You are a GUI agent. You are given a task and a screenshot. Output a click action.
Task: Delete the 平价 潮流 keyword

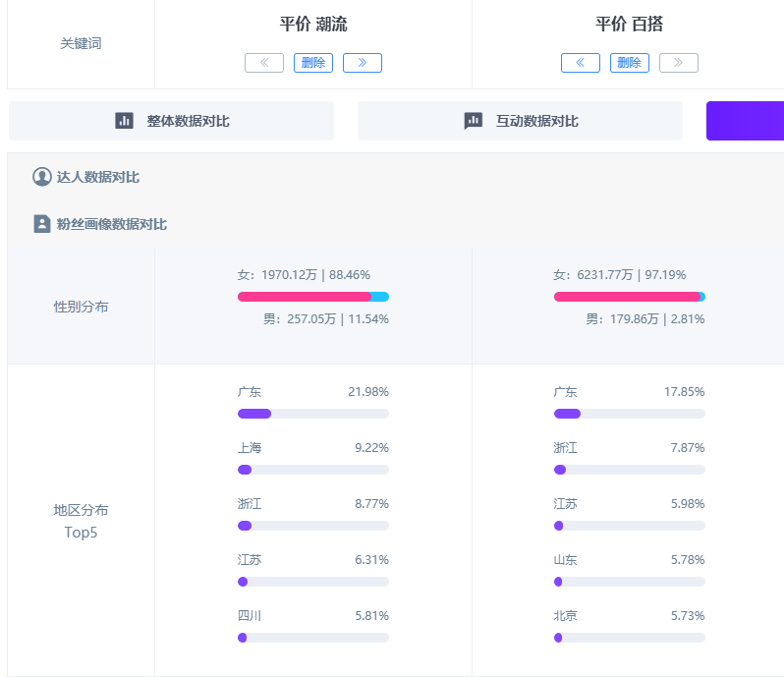pyautogui.click(x=313, y=63)
